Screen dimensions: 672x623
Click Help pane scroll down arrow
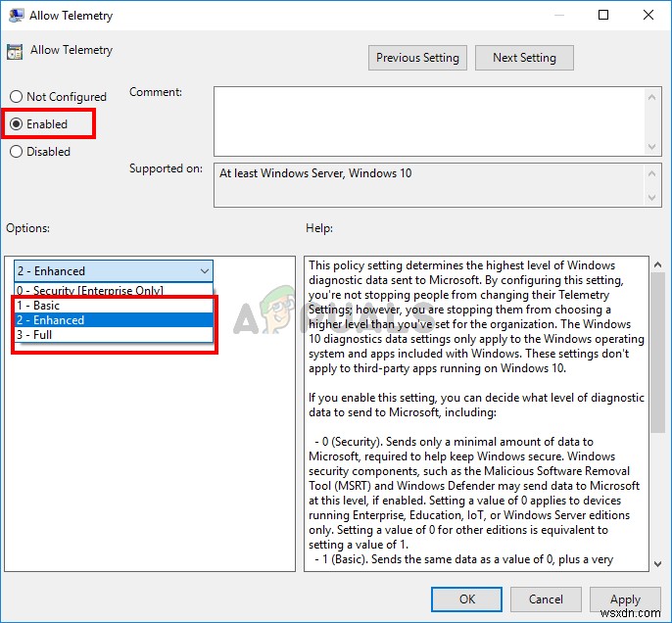658,564
